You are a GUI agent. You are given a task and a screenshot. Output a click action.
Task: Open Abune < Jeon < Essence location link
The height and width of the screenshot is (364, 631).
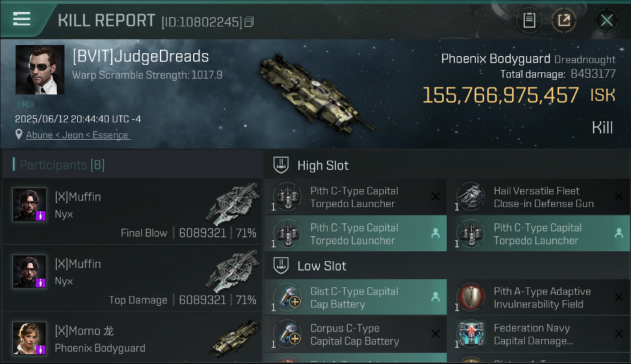pos(78,135)
